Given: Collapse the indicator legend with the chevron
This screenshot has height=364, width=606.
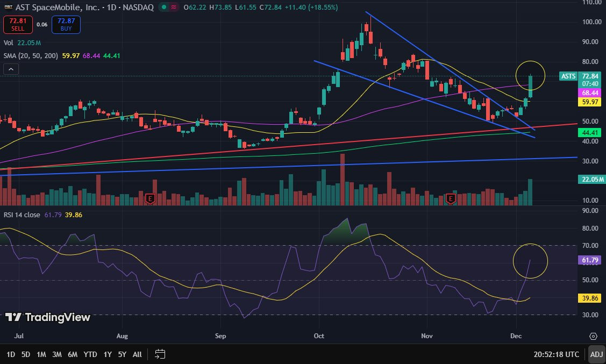Looking at the screenshot, I should click(11, 69).
